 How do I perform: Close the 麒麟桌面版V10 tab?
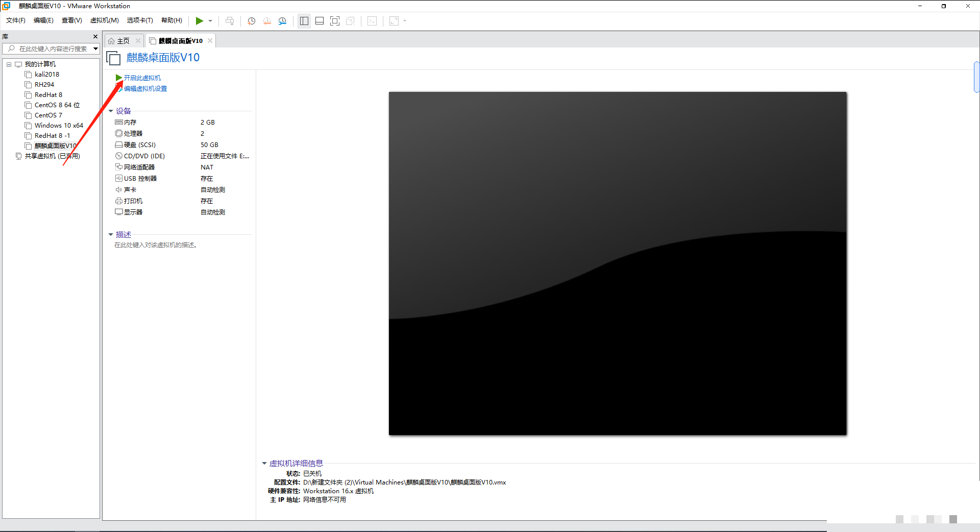click(210, 41)
